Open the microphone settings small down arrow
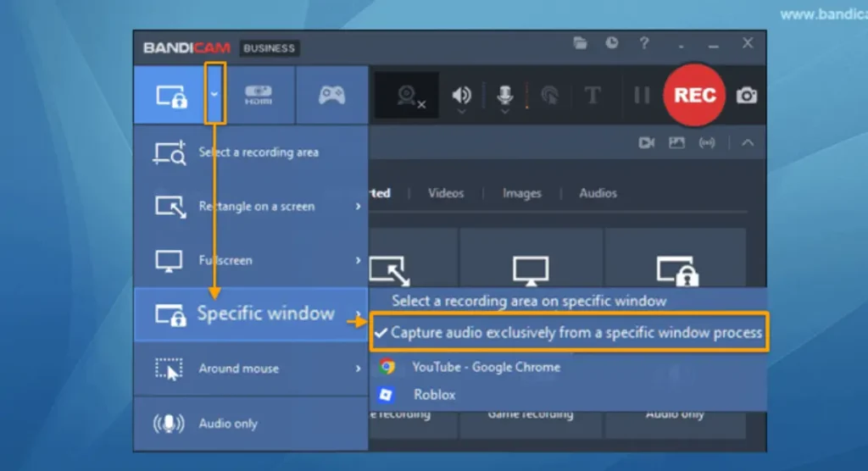The height and width of the screenshot is (471, 868). coord(504,112)
